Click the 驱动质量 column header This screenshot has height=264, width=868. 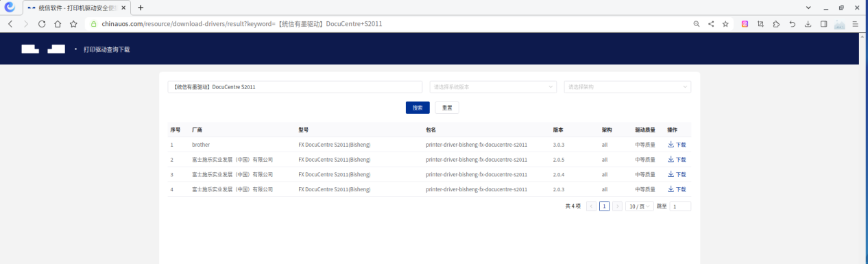click(645, 130)
